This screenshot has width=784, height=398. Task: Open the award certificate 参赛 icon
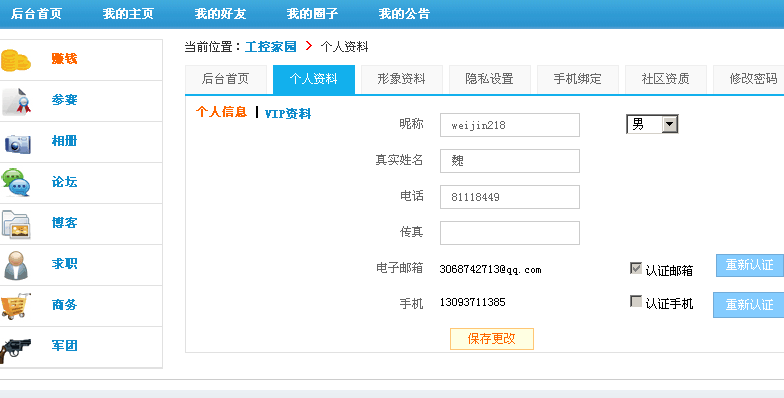(x=16, y=102)
